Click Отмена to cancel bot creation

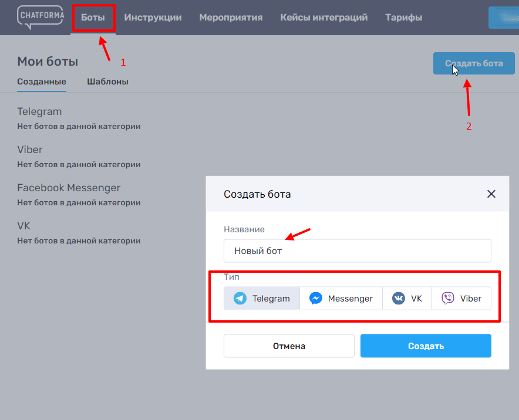coord(289,346)
